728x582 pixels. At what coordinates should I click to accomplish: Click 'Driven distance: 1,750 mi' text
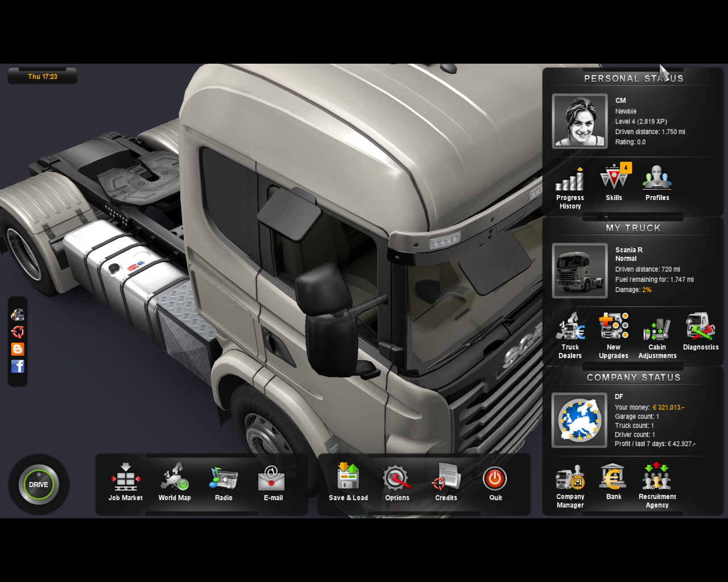tap(650, 132)
